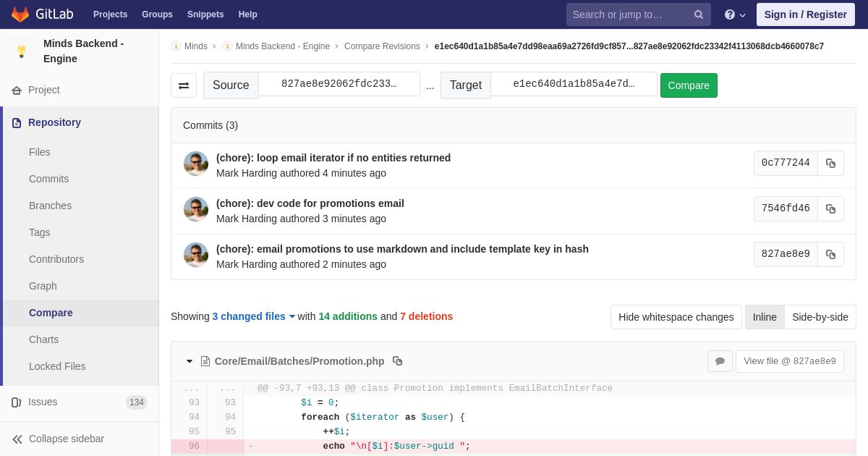The width and height of the screenshot is (868, 456).
Task: Expand the 3 changed files dropdown
Action: pyautogui.click(x=253, y=316)
